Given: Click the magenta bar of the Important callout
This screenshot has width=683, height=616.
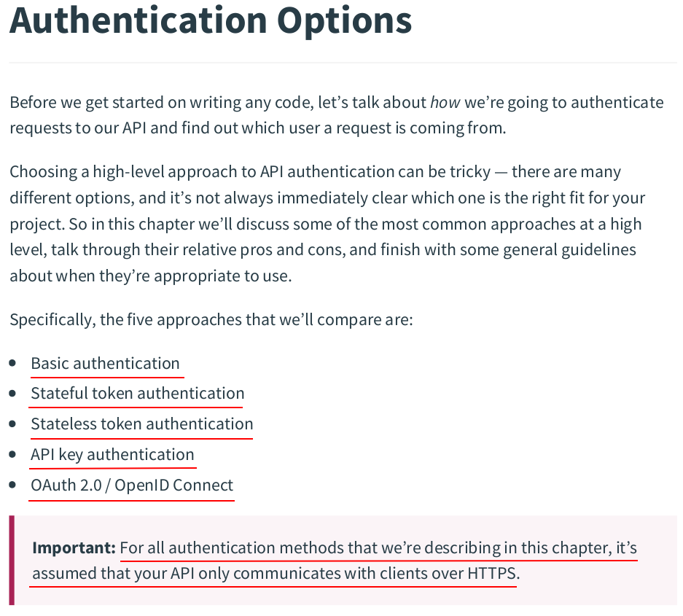Looking at the screenshot, I should pyautogui.click(x=12, y=561).
